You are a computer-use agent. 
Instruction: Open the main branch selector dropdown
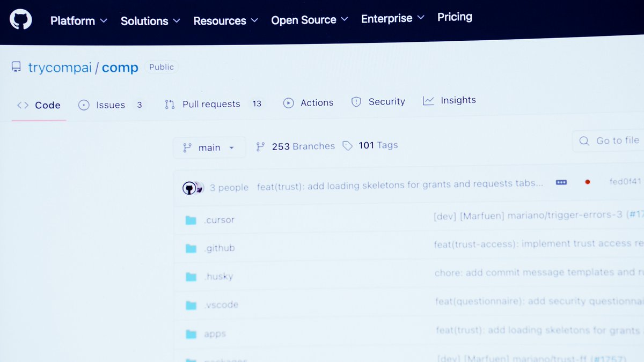pyautogui.click(x=209, y=147)
